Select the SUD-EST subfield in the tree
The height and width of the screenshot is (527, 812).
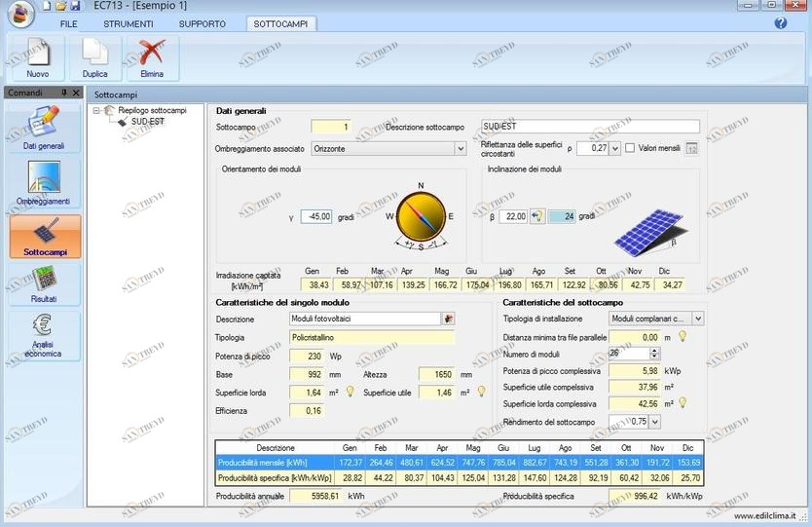pyautogui.click(x=147, y=122)
